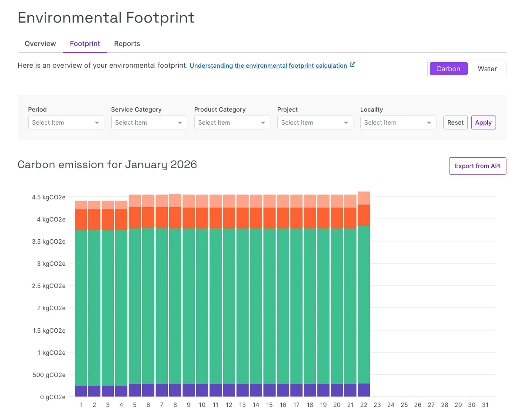Screen dimensions: 526x420
Task: Open the Period selector
Action: pyautogui.click(x=66, y=122)
